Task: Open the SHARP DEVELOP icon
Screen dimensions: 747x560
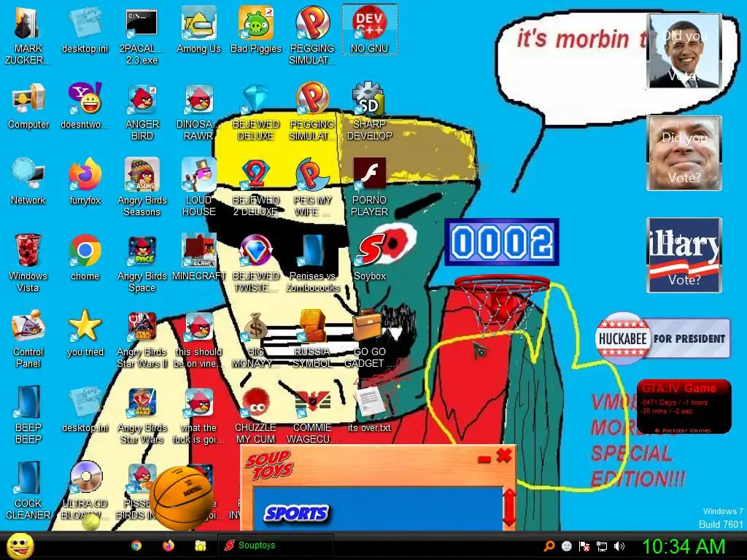Action: tap(370, 111)
